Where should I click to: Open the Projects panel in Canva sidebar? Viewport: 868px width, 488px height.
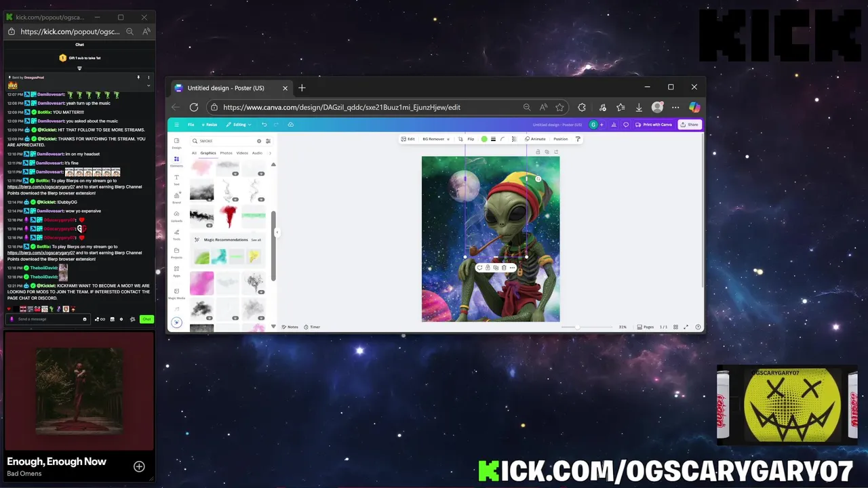(x=176, y=252)
